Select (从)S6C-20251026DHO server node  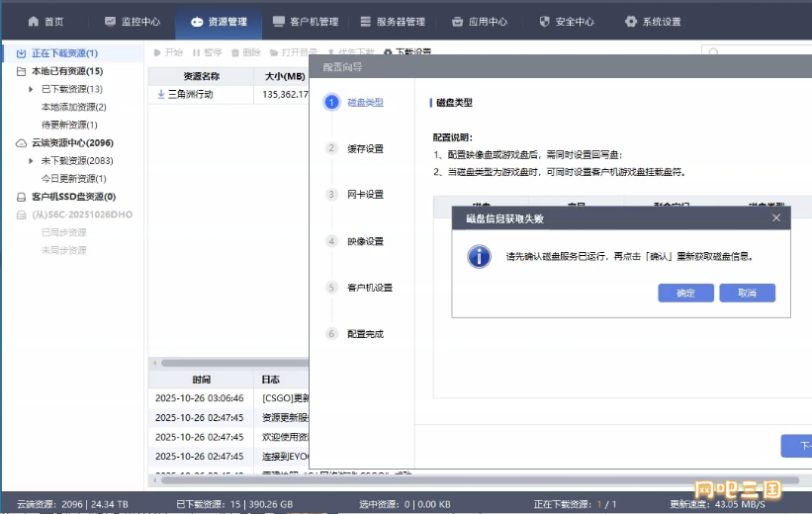(x=82, y=214)
